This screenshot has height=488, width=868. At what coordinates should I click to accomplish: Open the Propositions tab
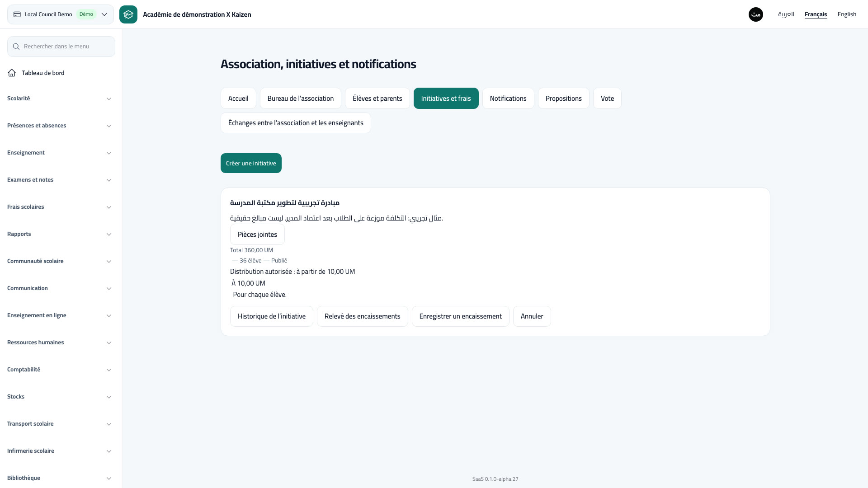tap(564, 98)
